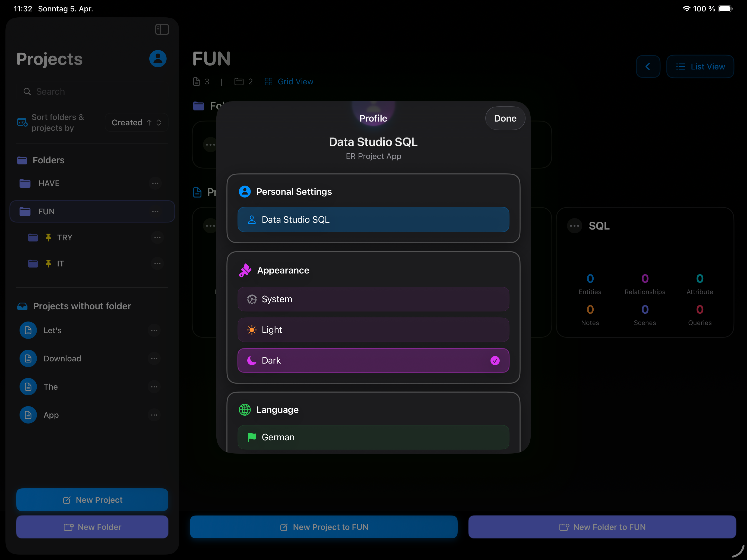The height and width of the screenshot is (560, 747).
Task: Click the back chevron button
Action: coord(648,66)
